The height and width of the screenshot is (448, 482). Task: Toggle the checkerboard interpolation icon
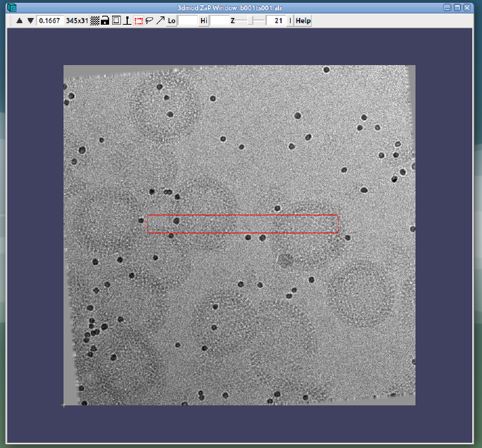coord(95,21)
